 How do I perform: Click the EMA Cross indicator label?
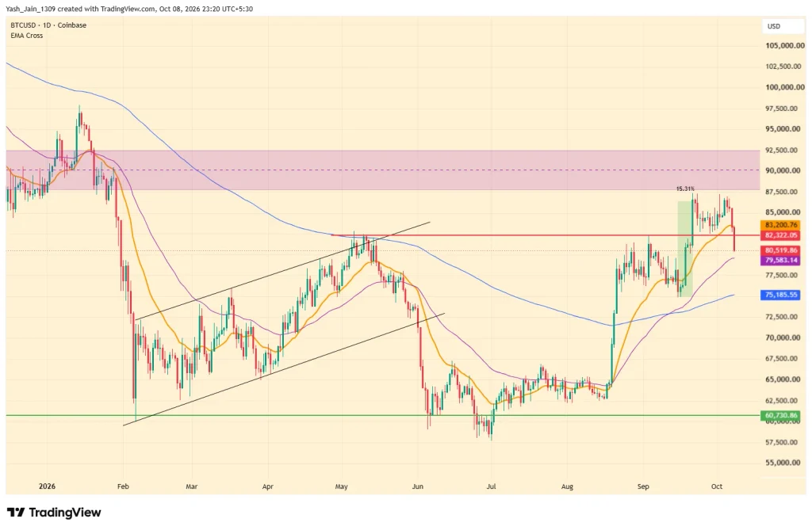click(x=27, y=36)
